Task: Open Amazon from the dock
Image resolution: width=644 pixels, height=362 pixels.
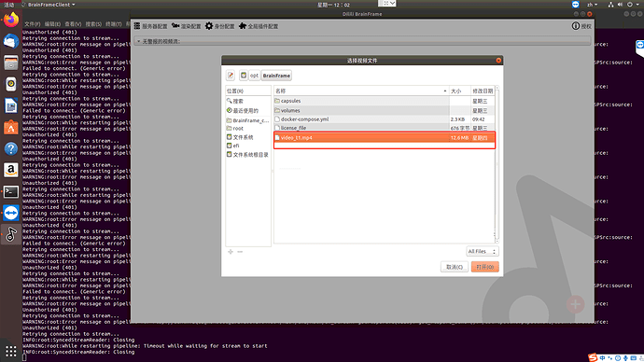Action: coord(11,170)
